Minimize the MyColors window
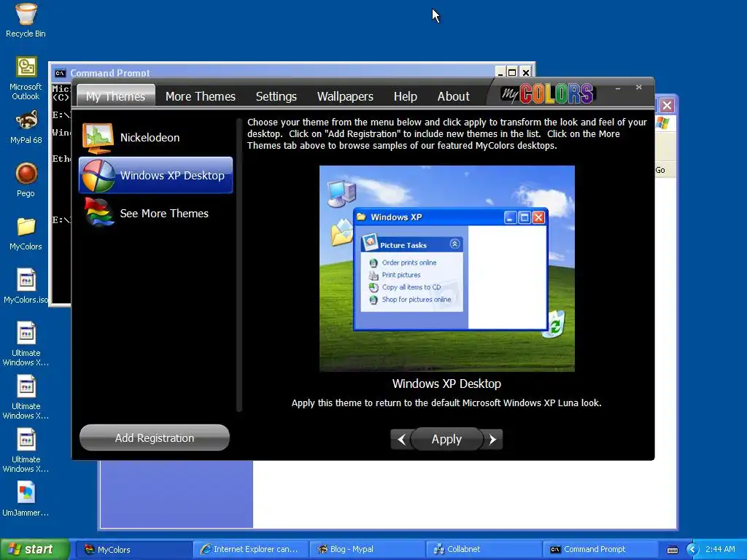This screenshot has height=560, width=747. 617,88
